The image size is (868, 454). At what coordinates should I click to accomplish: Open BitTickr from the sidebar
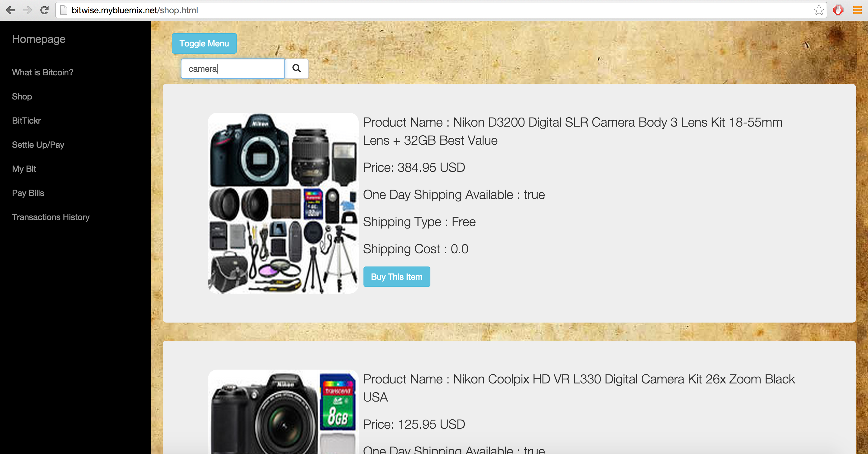click(x=26, y=121)
